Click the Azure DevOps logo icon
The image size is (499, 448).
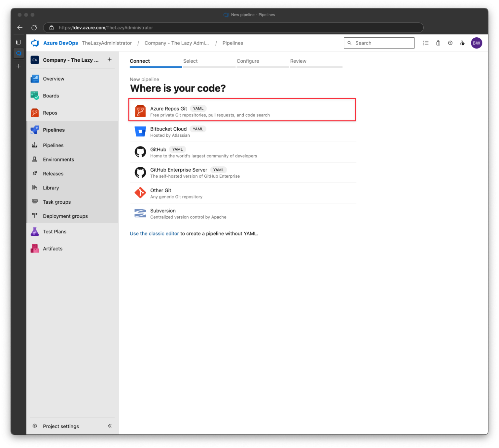pos(35,43)
